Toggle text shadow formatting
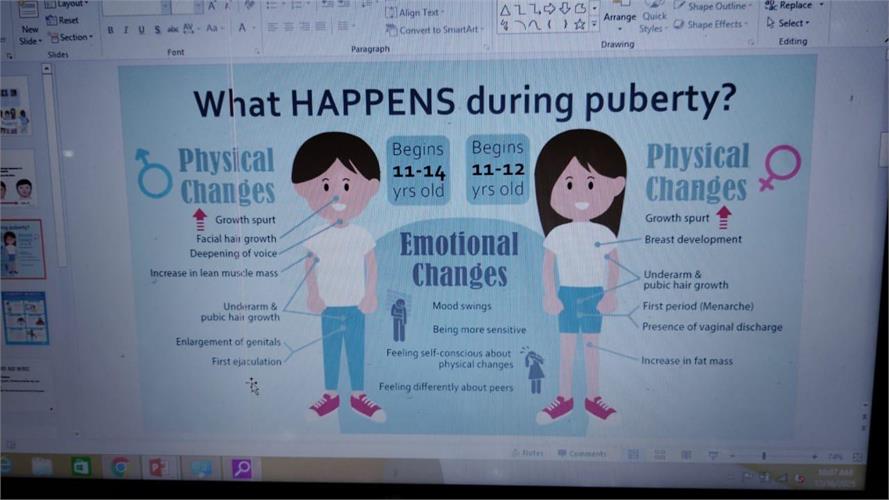The height and width of the screenshot is (500, 889). 157,30
